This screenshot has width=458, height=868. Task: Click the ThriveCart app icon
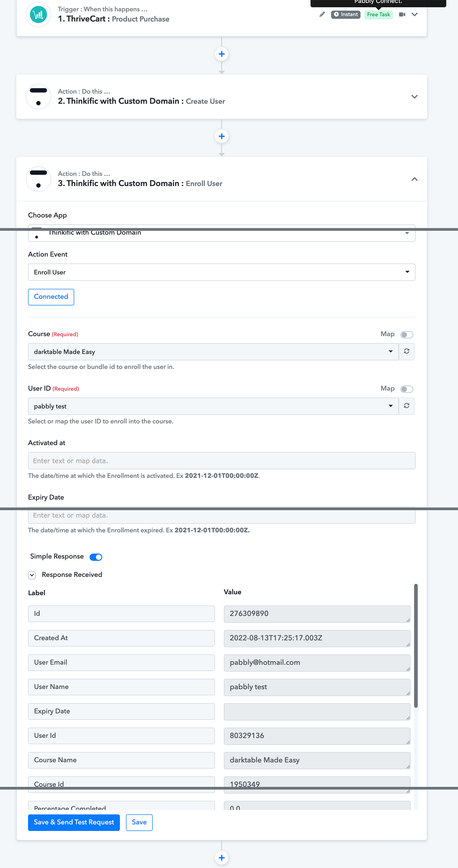pyautogui.click(x=38, y=14)
